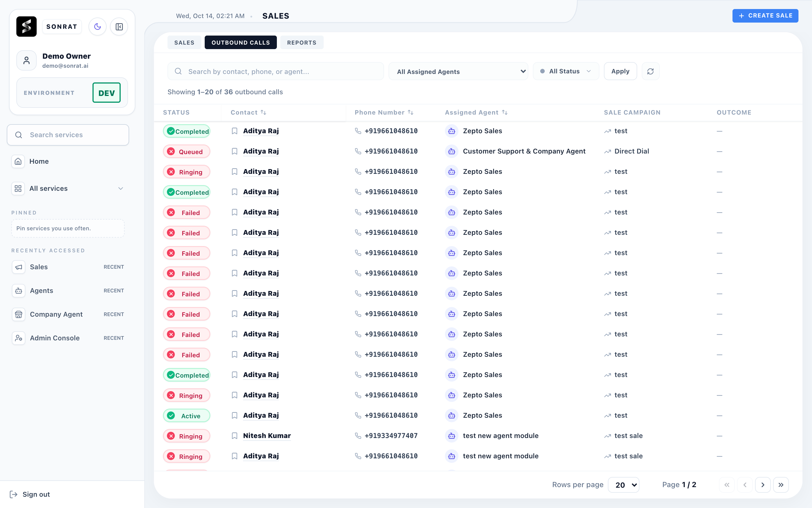Viewport: 812px width, 508px height.
Task: Open the Home icon in the sidebar
Action: pos(18,161)
